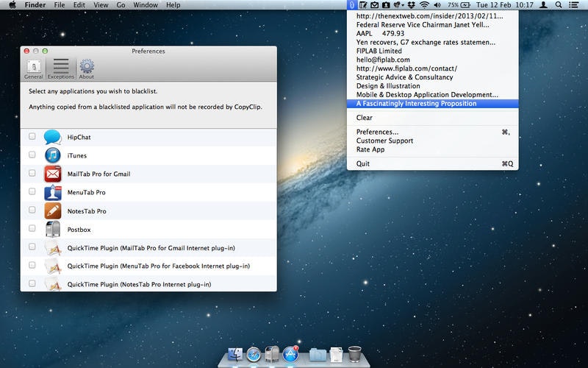
Task: Select 'Yen recovers, G7 exchange rates' clip
Action: click(433, 42)
